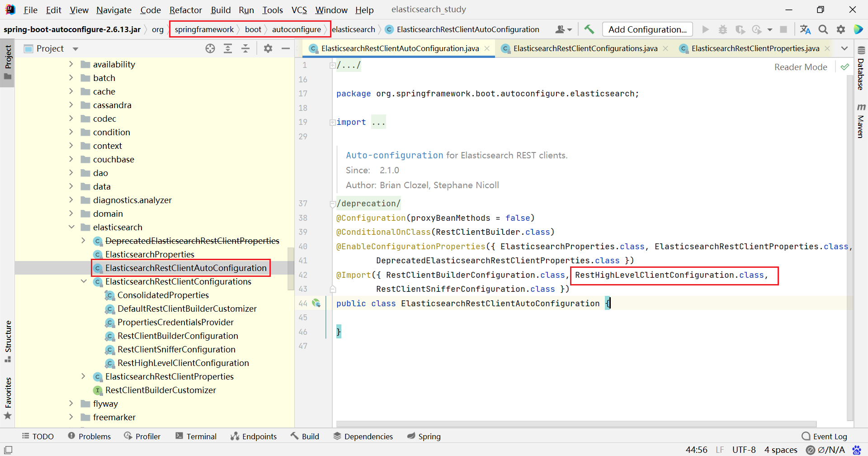The height and width of the screenshot is (456, 868).
Task: Click the Search Everywhere magnifier icon
Action: tap(823, 29)
